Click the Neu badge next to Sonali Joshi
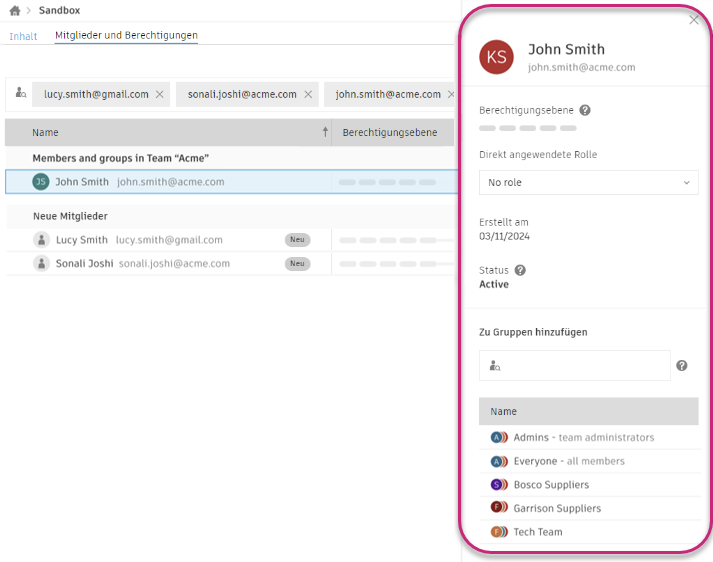This screenshot has height=562, width=713. (x=297, y=263)
